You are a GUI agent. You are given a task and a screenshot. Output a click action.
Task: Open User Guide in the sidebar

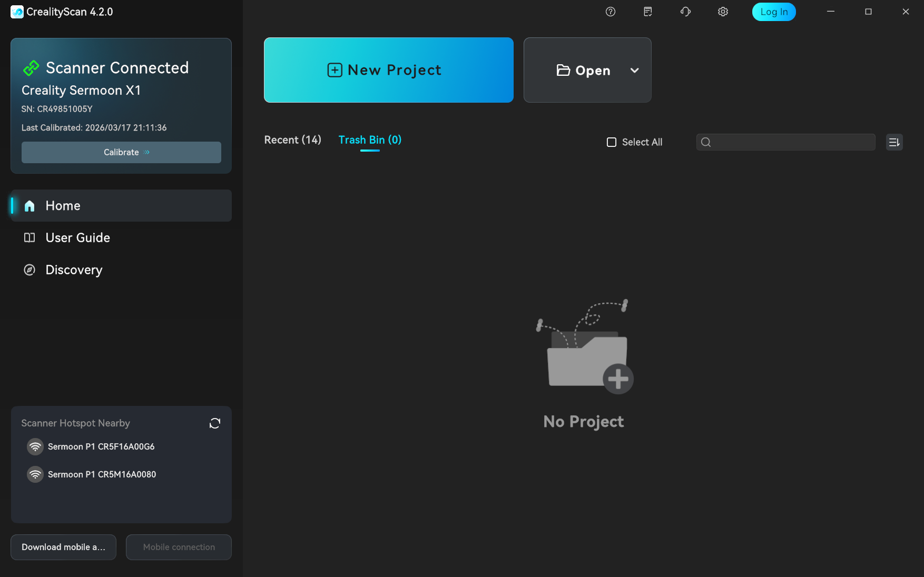(121, 238)
